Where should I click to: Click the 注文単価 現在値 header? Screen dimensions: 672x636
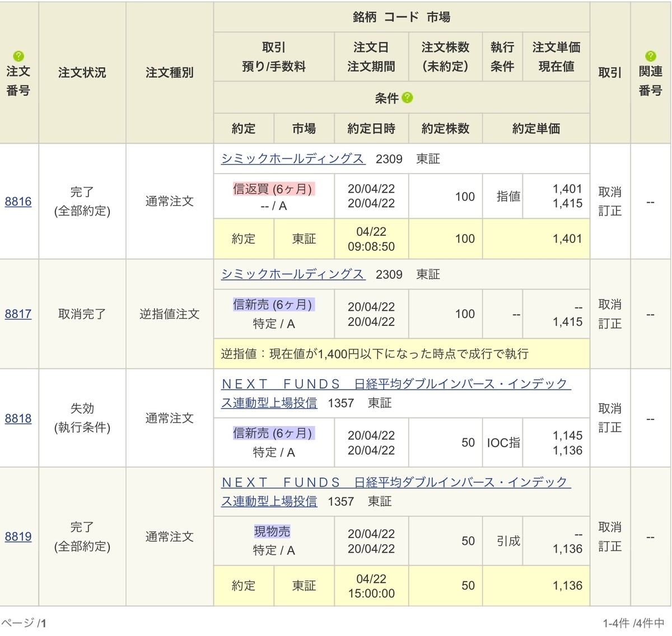556,57
